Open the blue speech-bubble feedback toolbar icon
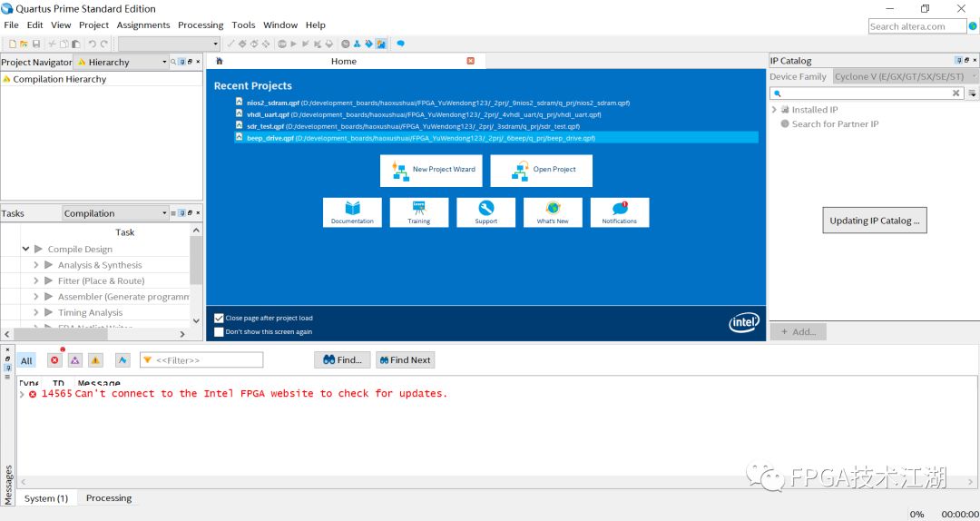Viewport: 980px width, 521px height. click(x=401, y=44)
